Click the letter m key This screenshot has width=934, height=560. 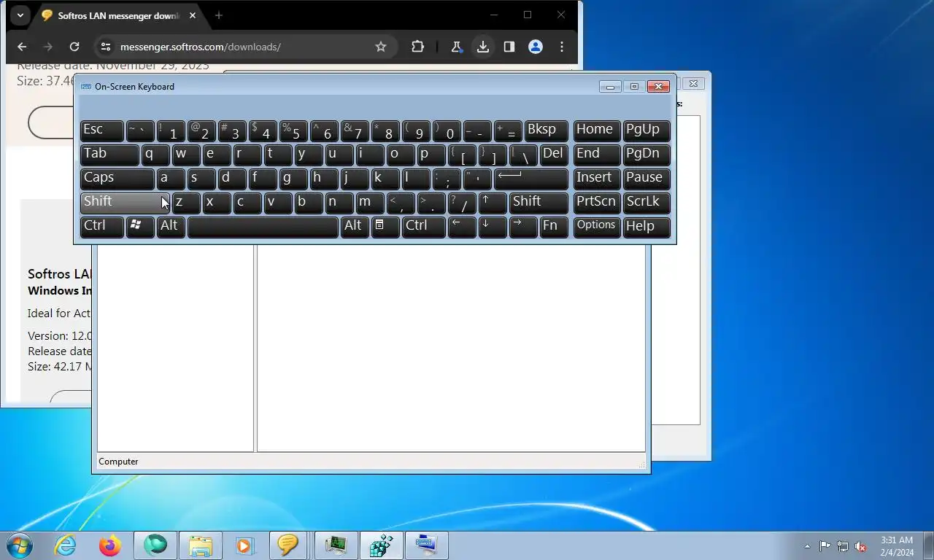pos(370,203)
